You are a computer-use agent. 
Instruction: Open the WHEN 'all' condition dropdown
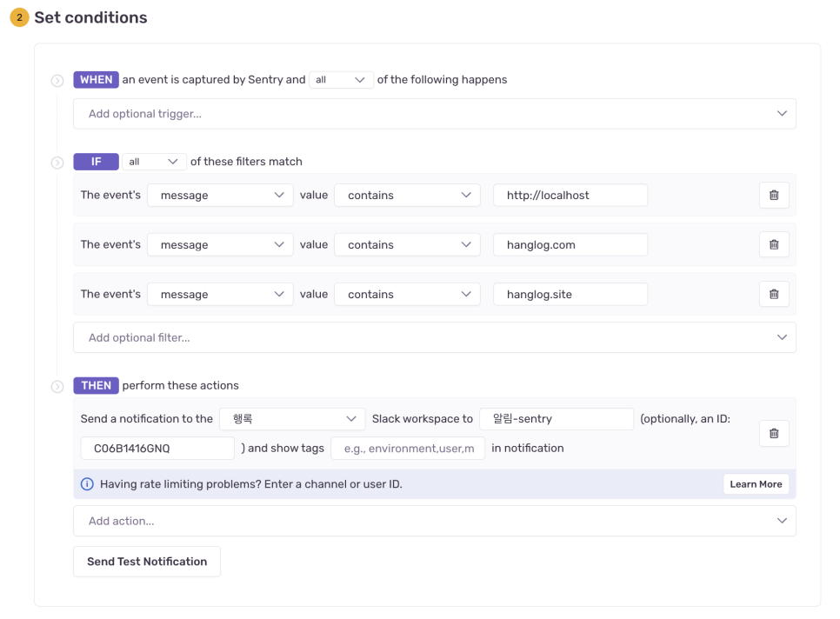click(341, 80)
